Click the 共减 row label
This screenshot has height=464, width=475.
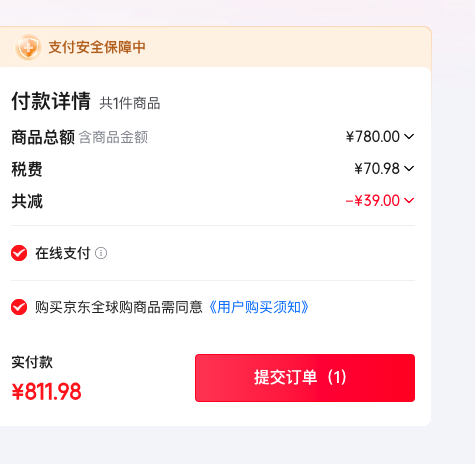27,201
